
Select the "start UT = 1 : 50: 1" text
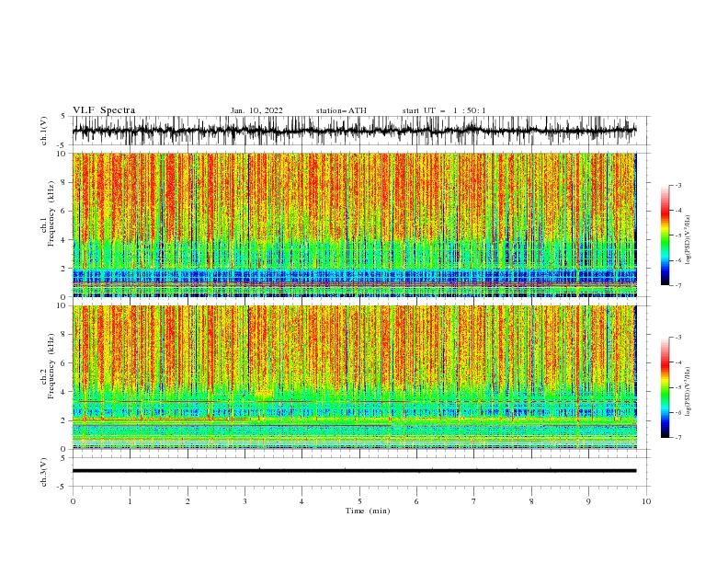coord(444,110)
